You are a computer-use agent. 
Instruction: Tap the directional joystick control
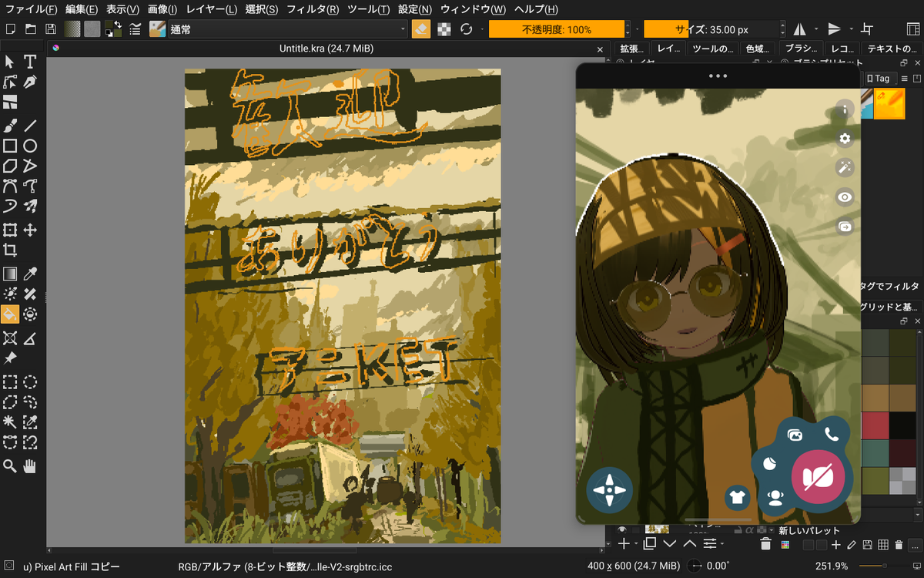(x=609, y=489)
